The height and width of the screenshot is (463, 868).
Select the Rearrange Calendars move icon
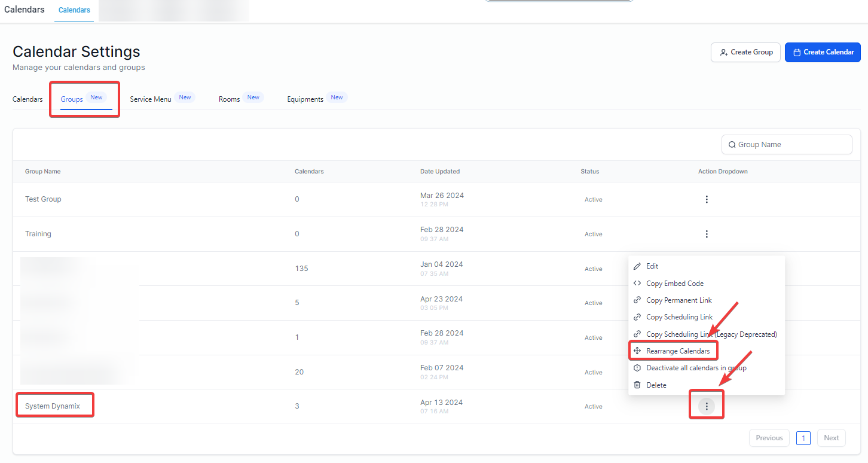click(638, 350)
